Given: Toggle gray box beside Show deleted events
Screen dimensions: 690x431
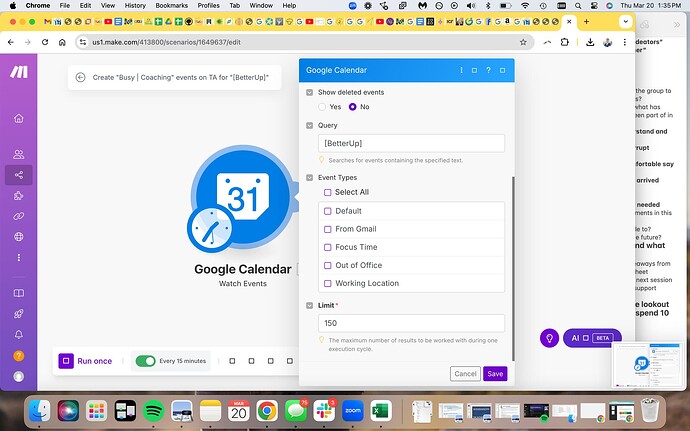Looking at the screenshot, I should [x=309, y=92].
